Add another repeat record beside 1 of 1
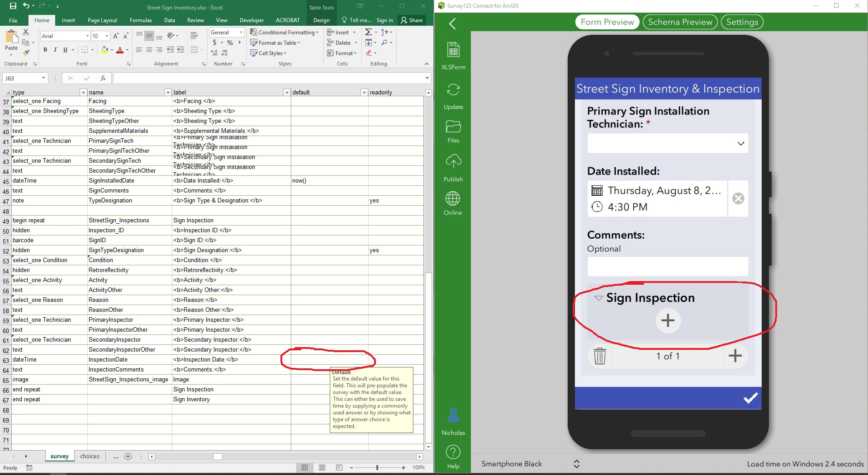 coord(735,356)
